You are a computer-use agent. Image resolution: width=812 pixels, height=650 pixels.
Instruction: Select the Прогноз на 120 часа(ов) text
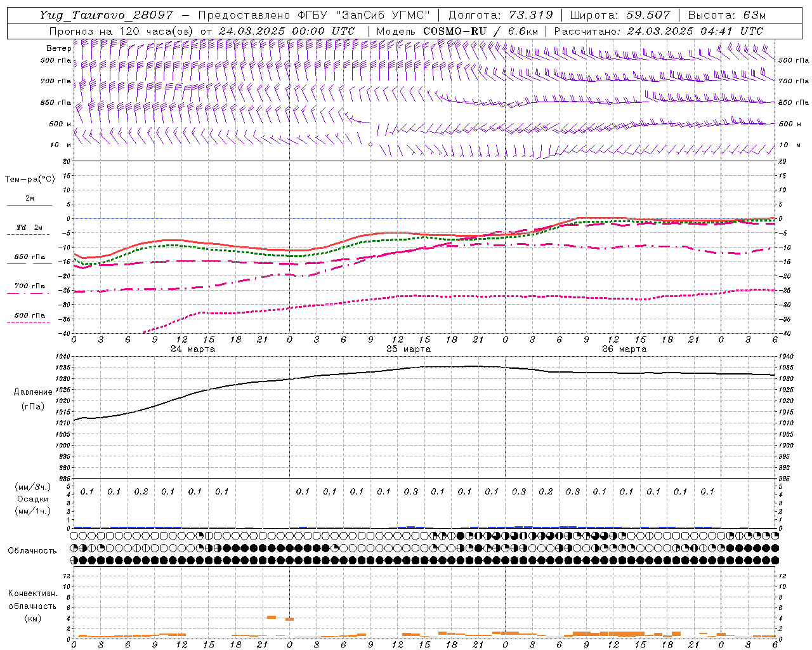[122, 31]
